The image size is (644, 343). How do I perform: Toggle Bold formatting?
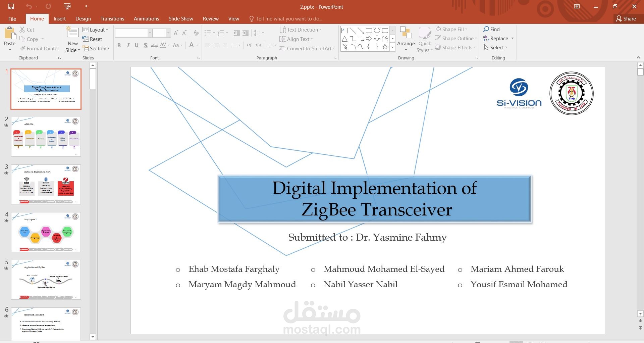coord(119,45)
